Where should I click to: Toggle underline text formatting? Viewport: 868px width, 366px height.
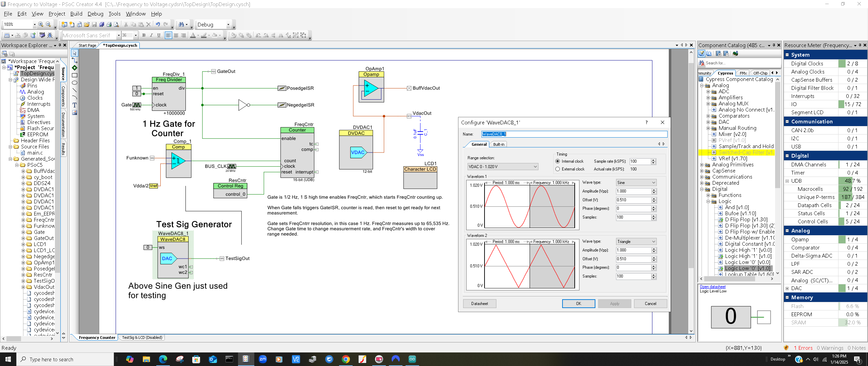(x=159, y=35)
